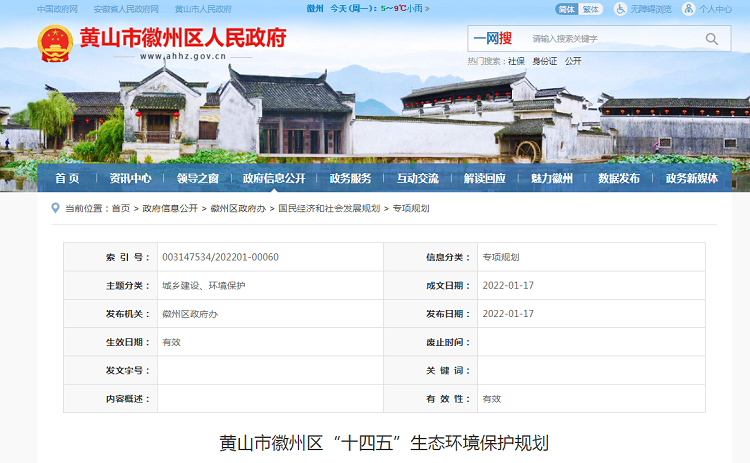Open the 魅力徽州 navigation item

551,178
